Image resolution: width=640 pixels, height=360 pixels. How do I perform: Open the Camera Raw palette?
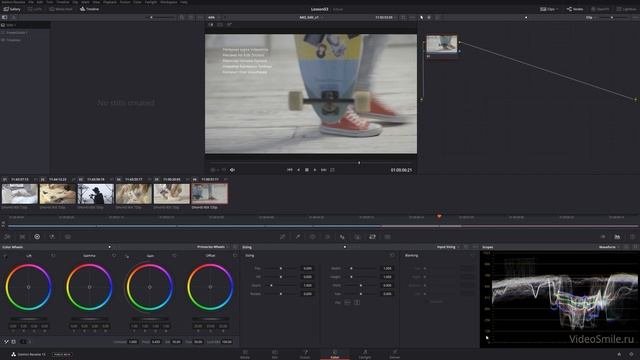(x=7, y=237)
